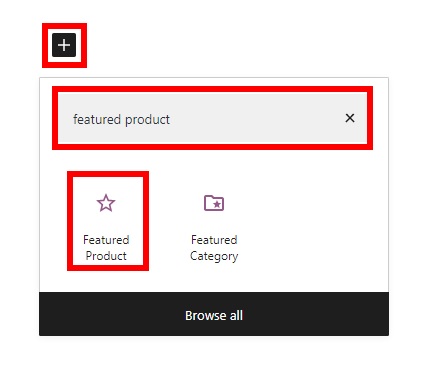Click the Browse all button
This screenshot has height=386, width=421.
214,314
